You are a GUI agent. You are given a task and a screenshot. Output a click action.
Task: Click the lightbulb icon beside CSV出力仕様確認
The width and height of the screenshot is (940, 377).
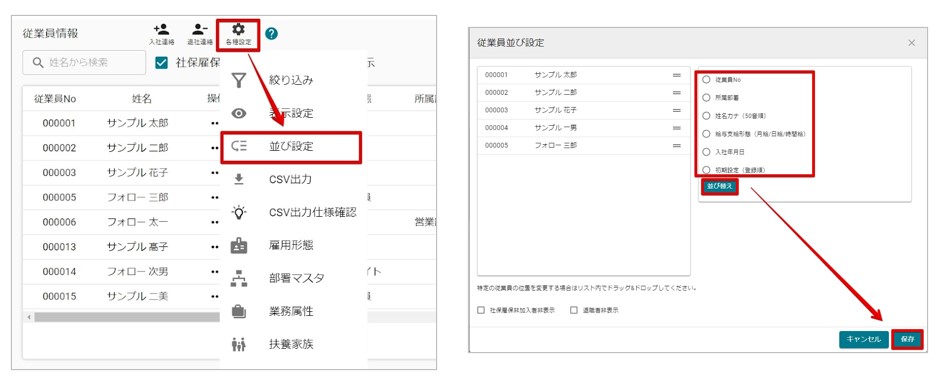pyautogui.click(x=239, y=212)
